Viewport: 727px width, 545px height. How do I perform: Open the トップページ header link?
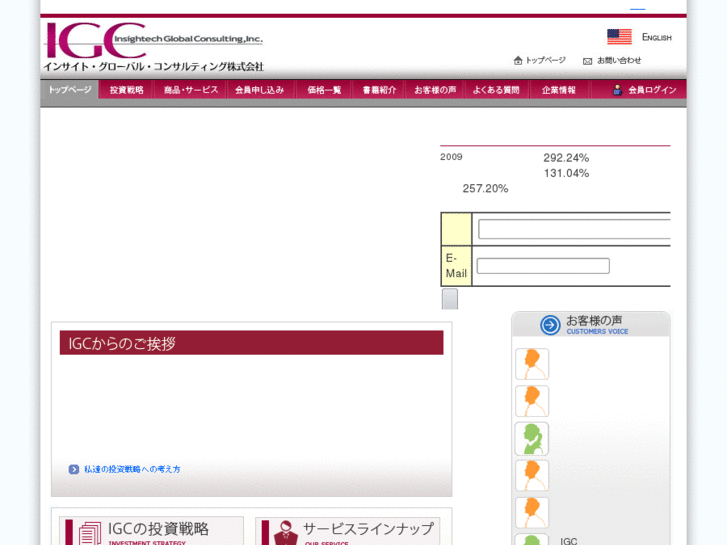point(545,60)
